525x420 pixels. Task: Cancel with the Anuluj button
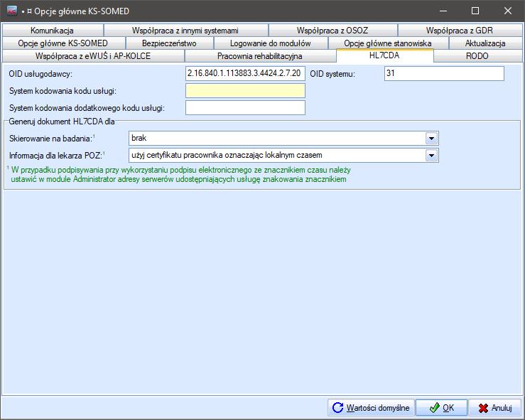[495, 408]
